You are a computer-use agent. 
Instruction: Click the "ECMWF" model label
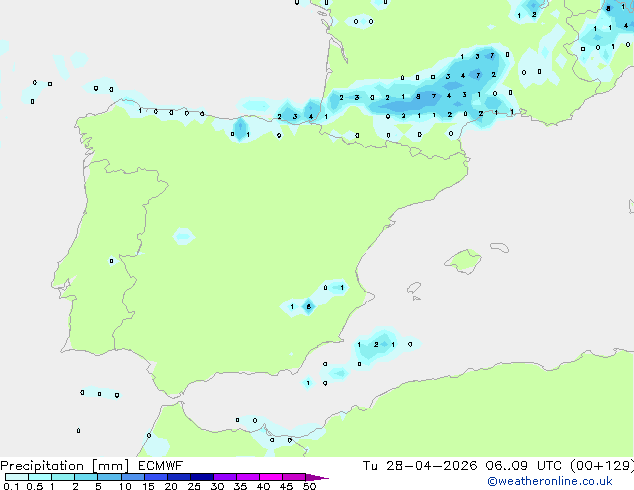[161, 466]
